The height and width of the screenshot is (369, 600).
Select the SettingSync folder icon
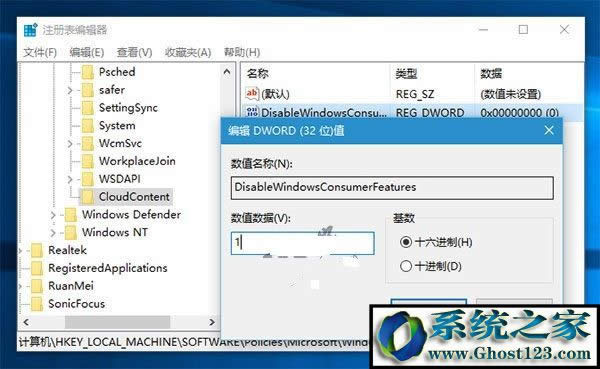tap(88, 108)
